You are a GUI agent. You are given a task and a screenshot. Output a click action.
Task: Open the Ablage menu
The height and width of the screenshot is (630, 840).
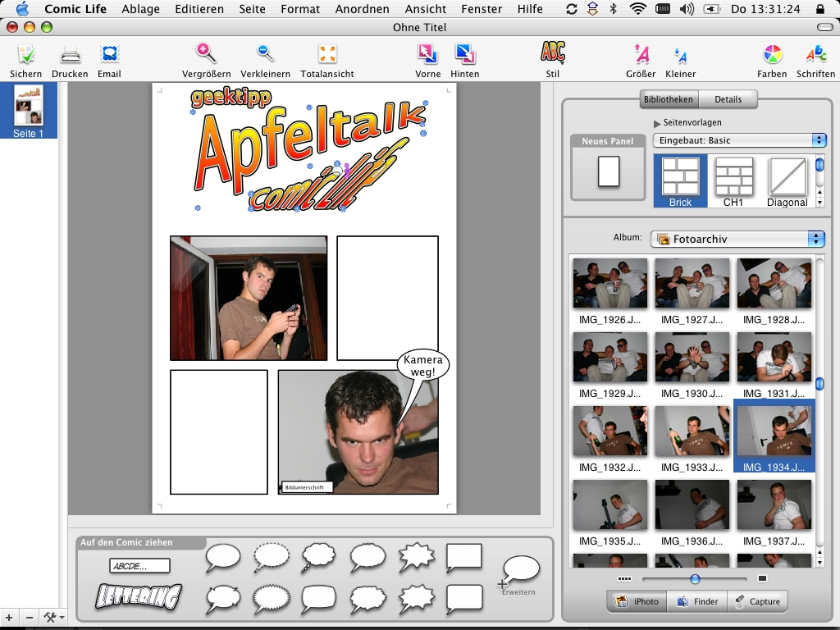click(140, 9)
